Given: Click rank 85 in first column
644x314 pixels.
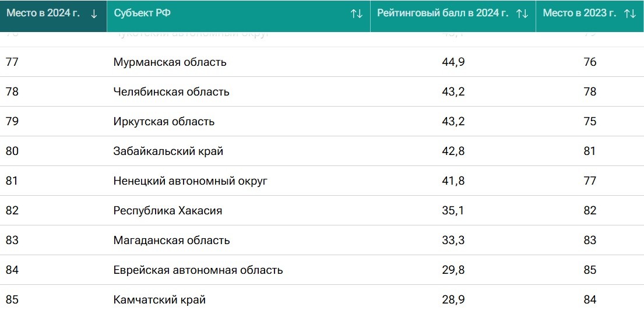Looking at the screenshot, I should (x=12, y=301).
